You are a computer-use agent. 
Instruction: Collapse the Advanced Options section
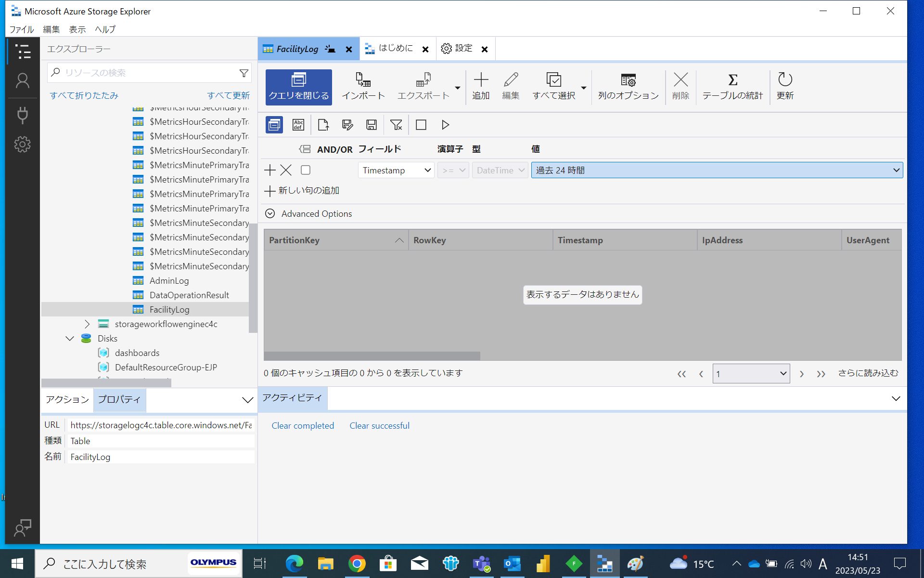(269, 213)
